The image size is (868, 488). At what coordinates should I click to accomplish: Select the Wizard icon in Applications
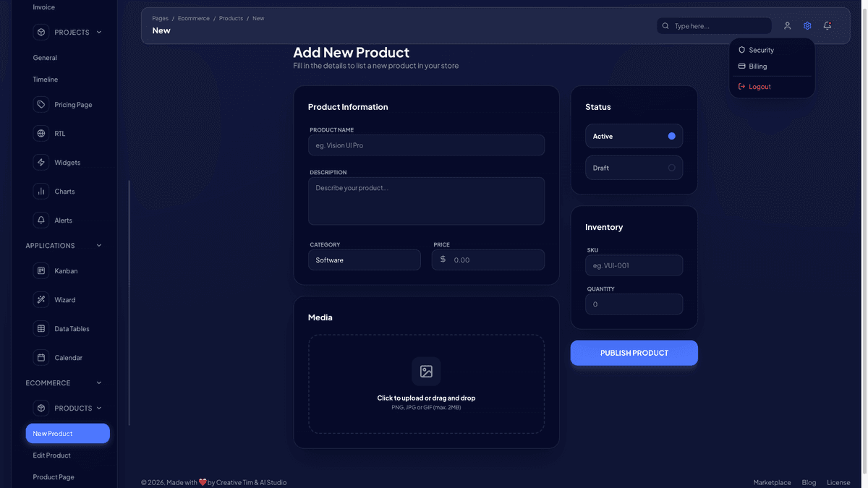click(41, 299)
